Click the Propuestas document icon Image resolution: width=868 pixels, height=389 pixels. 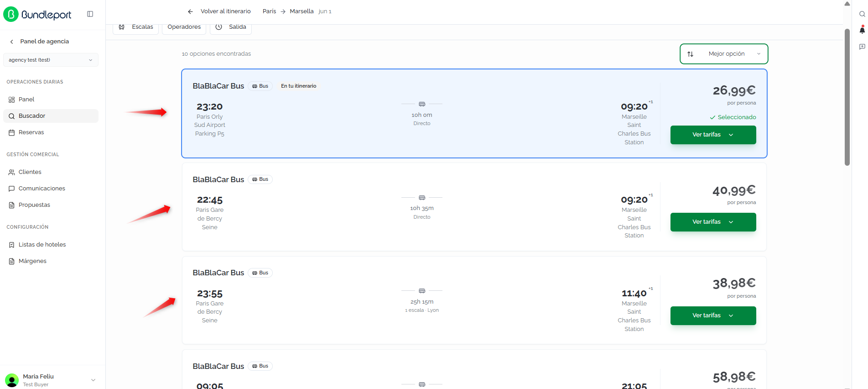[12, 205]
